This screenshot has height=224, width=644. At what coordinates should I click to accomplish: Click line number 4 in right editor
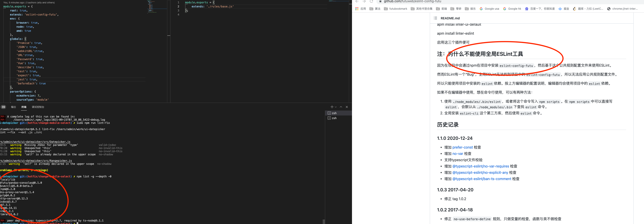point(178,15)
